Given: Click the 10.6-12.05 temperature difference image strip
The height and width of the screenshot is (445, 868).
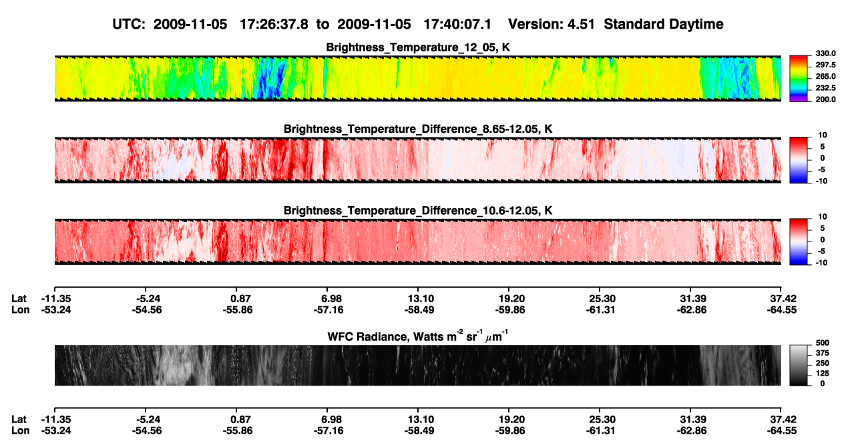Looking at the screenshot, I should coord(417,242).
